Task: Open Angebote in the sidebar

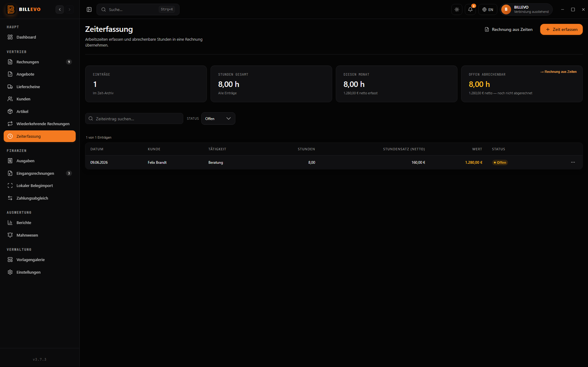Action: click(40, 74)
